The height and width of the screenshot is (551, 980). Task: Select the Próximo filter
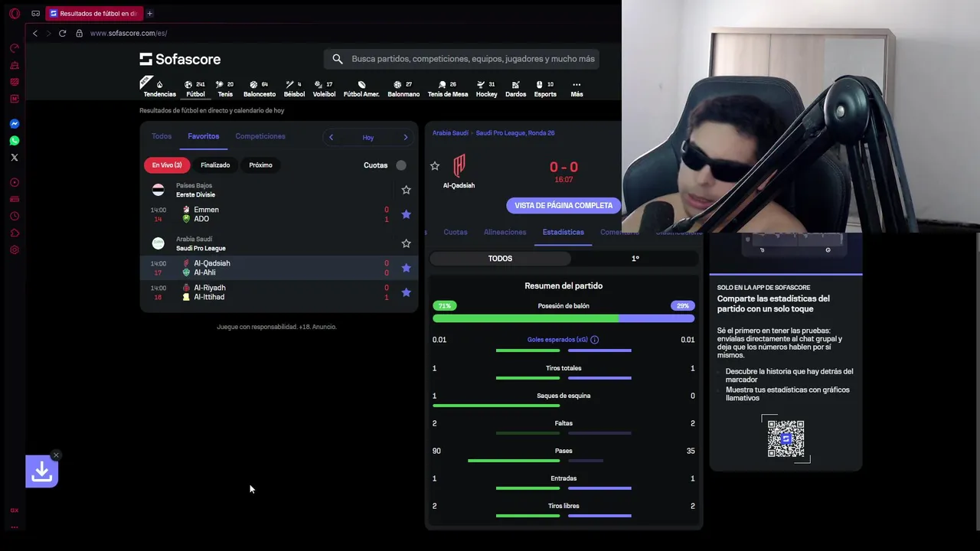(x=260, y=165)
